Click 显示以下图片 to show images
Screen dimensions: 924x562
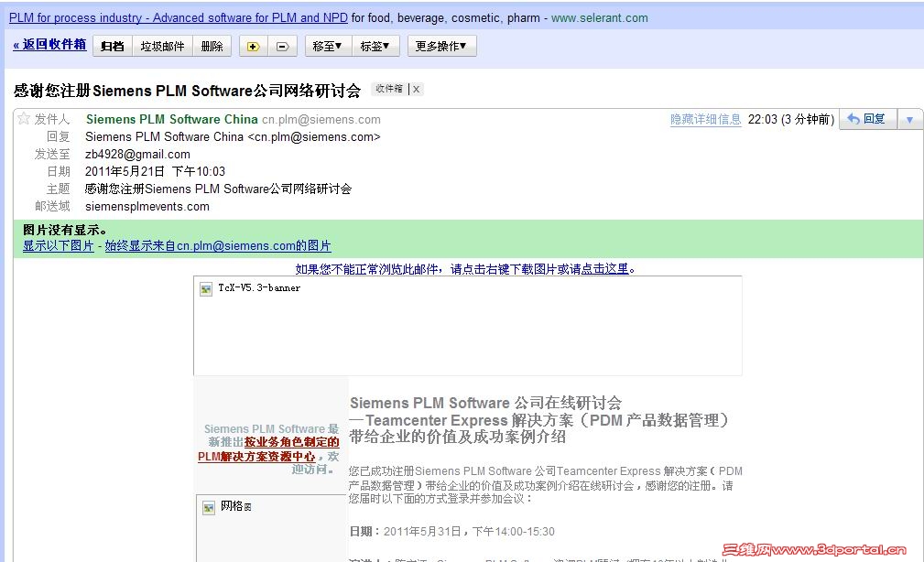59,245
